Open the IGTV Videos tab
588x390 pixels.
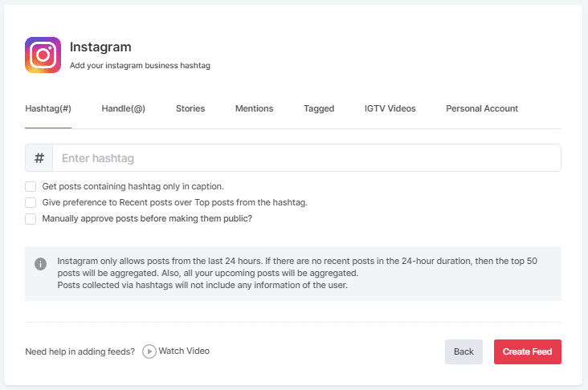click(x=390, y=108)
